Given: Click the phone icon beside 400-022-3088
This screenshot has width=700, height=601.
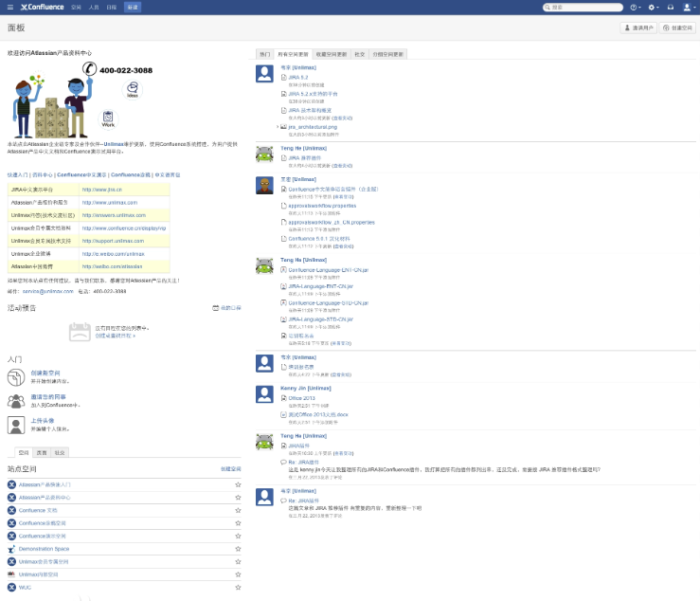Looking at the screenshot, I should point(89,69).
